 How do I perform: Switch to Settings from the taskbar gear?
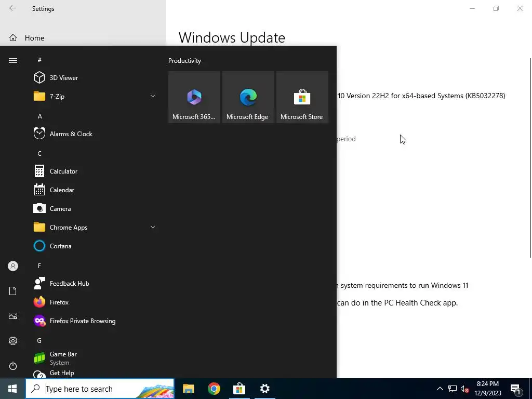[264, 389]
